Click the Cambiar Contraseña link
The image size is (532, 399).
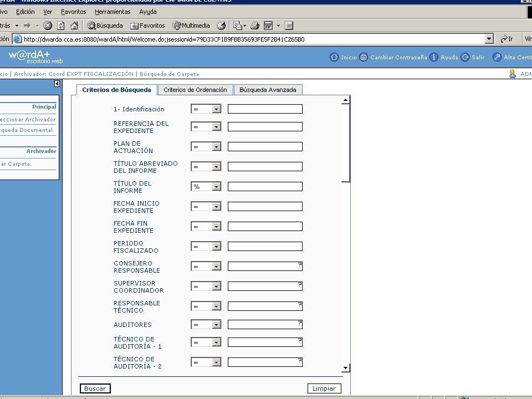(x=398, y=57)
